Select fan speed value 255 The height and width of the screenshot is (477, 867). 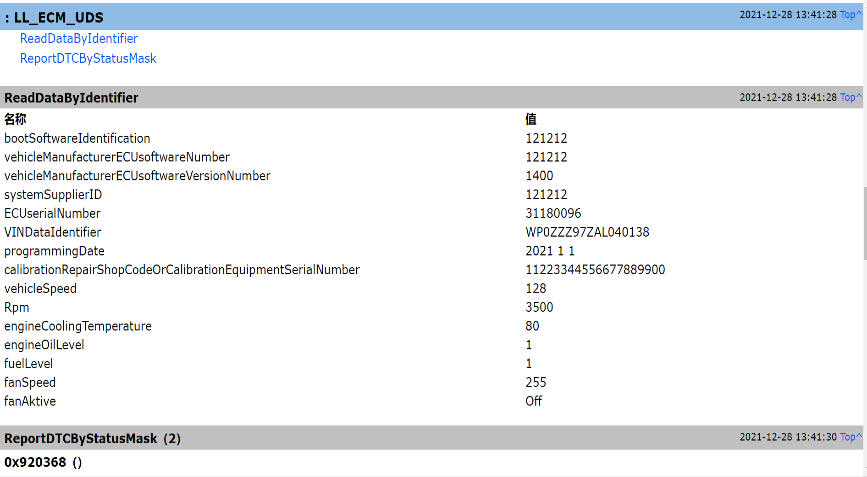pyautogui.click(x=536, y=382)
